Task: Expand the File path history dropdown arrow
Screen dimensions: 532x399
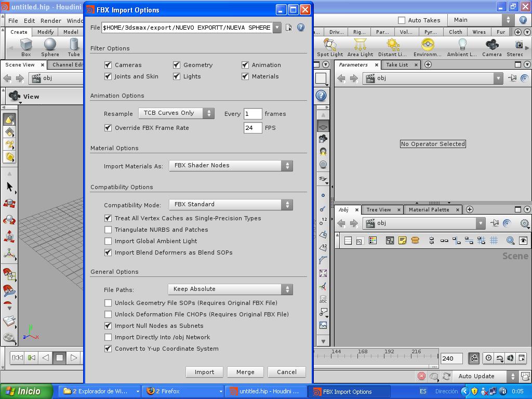Action: pos(277,28)
